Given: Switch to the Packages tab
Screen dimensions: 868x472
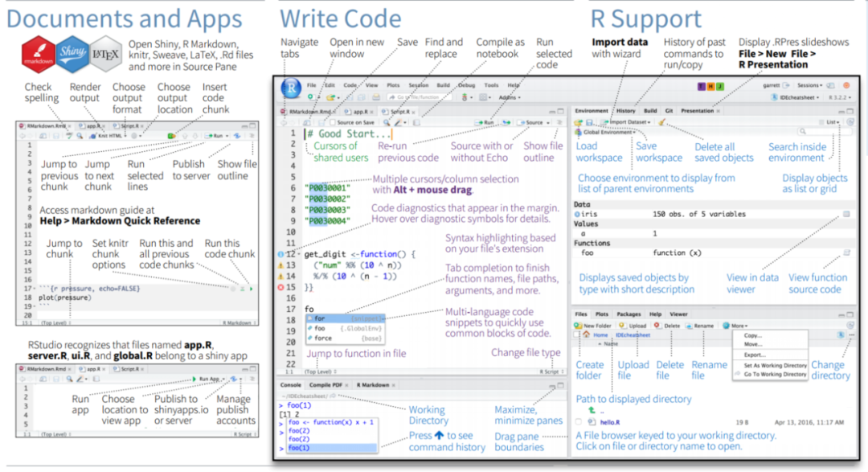Looking at the screenshot, I should point(628,314).
